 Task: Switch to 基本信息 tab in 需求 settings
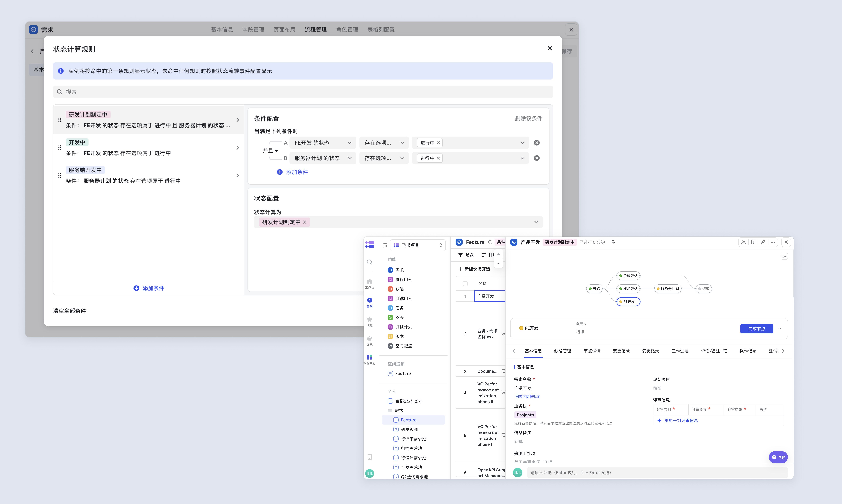(x=222, y=30)
